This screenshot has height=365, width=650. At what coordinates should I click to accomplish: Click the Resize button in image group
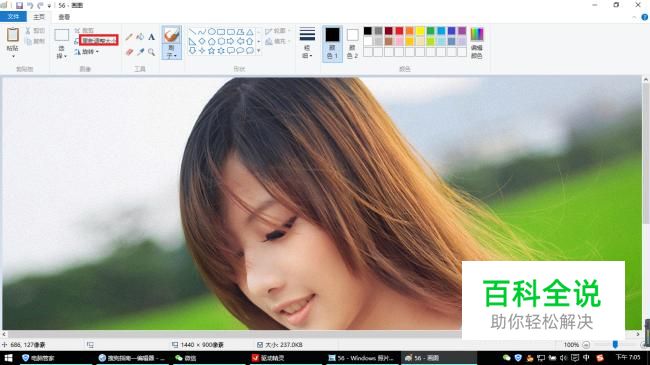click(x=99, y=40)
